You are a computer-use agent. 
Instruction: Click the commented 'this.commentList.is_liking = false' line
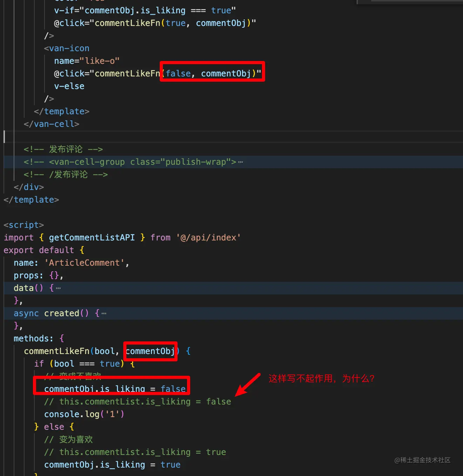coord(138,402)
